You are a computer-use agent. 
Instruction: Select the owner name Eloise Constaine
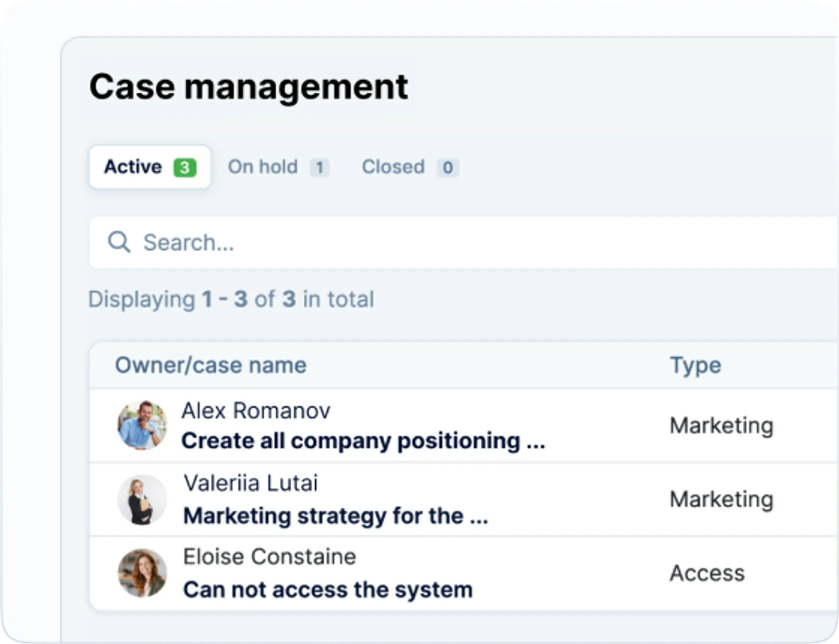[x=270, y=557]
